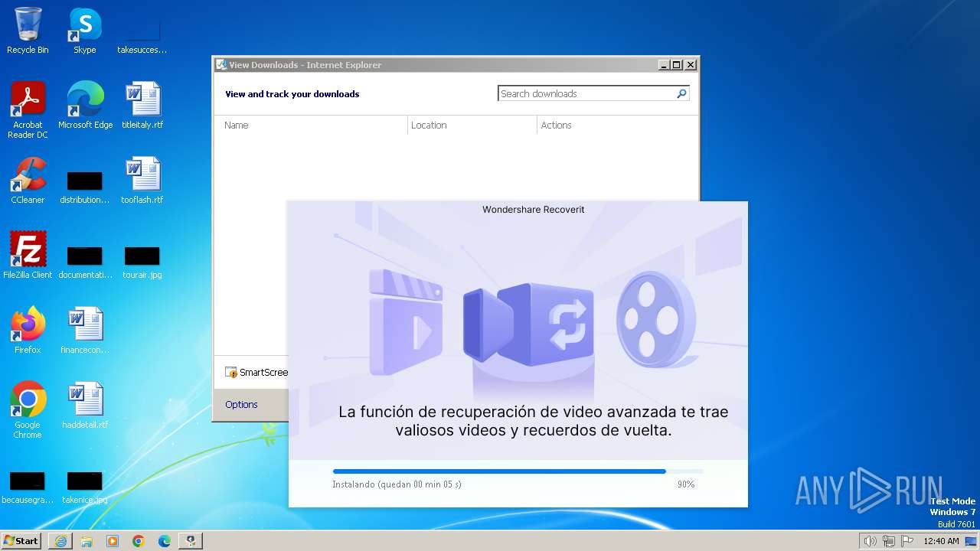Select Wondershare installer taskbar button
Image resolution: width=980 pixels, height=551 pixels.
pos(191,541)
